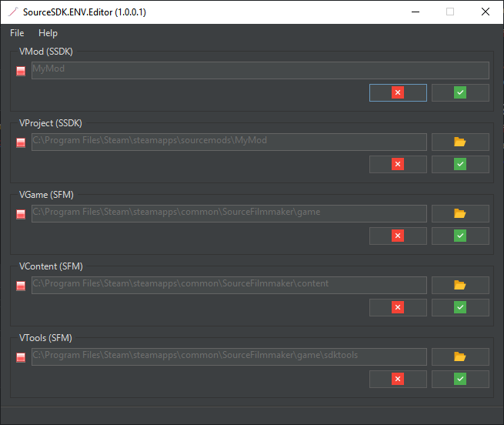Click red status indicator beside MyMod field

click(21, 71)
